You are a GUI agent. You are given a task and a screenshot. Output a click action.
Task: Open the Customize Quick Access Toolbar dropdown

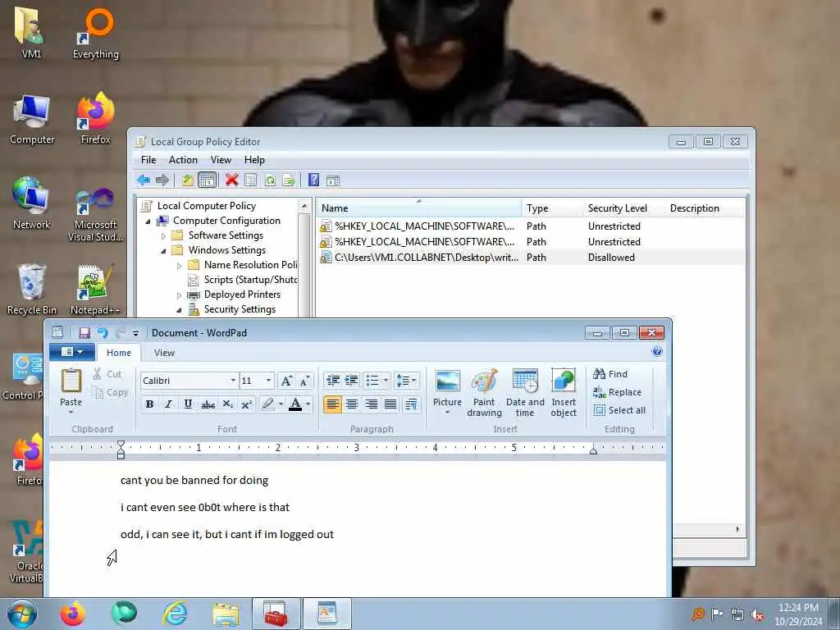tap(135, 333)
